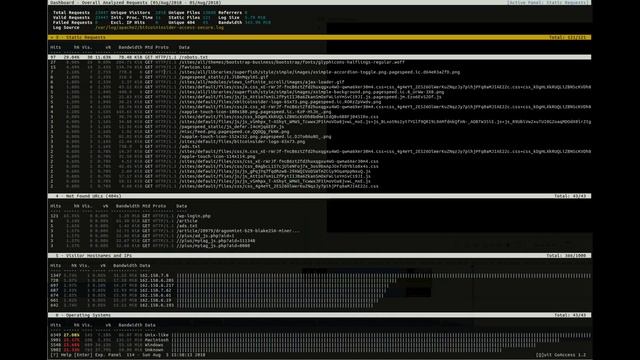The image size is (640, 360).
Task: Click the Total count on Not Found URLs header
Action: point(570,196)
